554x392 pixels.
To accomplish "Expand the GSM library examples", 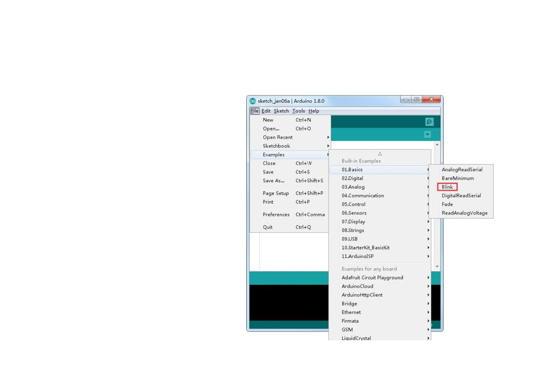I will (380, 330).
